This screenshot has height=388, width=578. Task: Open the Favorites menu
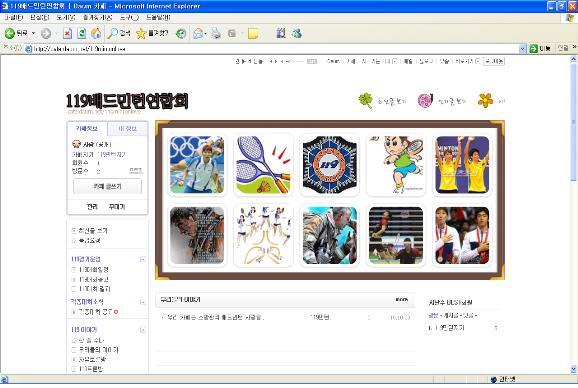(x=97, y=18)
